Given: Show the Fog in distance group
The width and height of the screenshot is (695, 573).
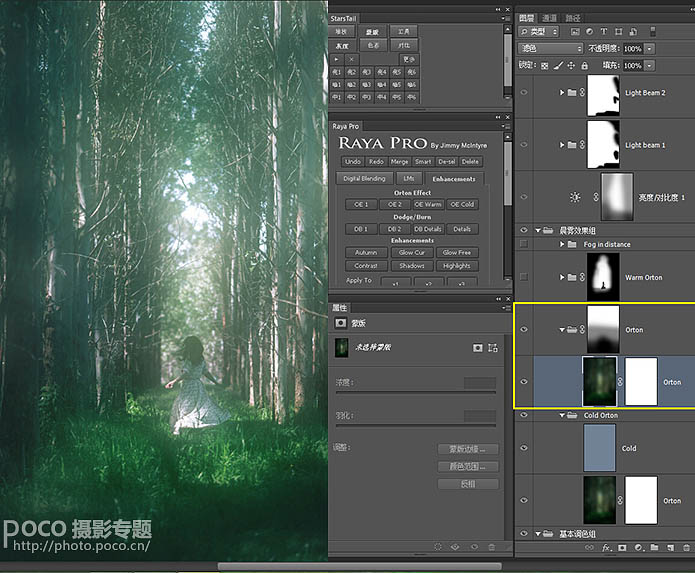Looking at the screenshot, I should [x=524, y=244].
